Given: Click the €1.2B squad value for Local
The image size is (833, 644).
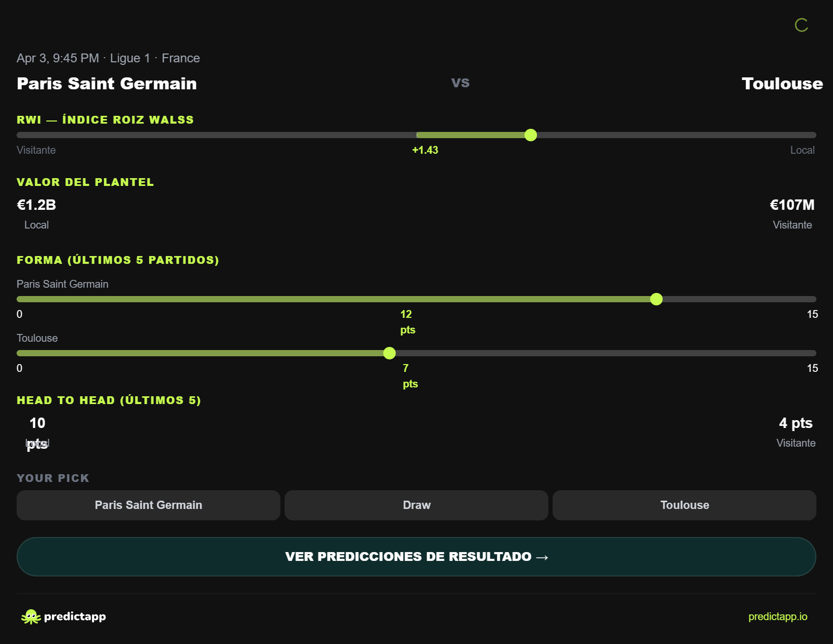Looking at the screenshot, I should (35, 205).
